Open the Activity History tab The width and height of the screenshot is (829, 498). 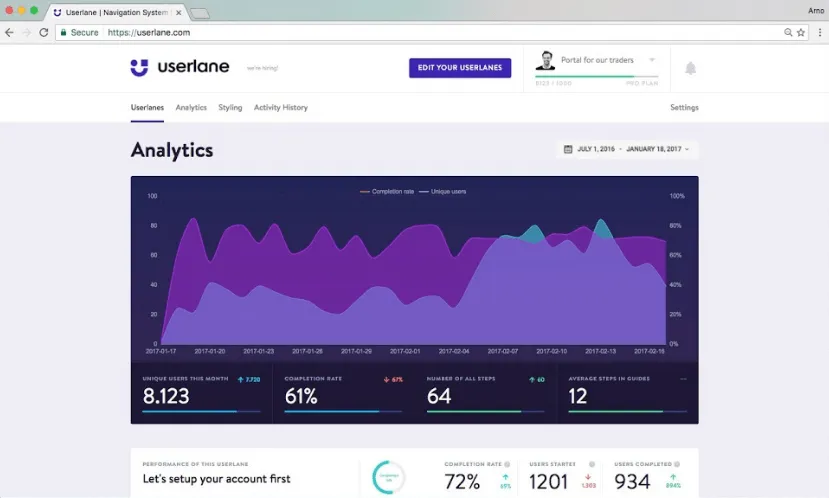pos(281,107)
